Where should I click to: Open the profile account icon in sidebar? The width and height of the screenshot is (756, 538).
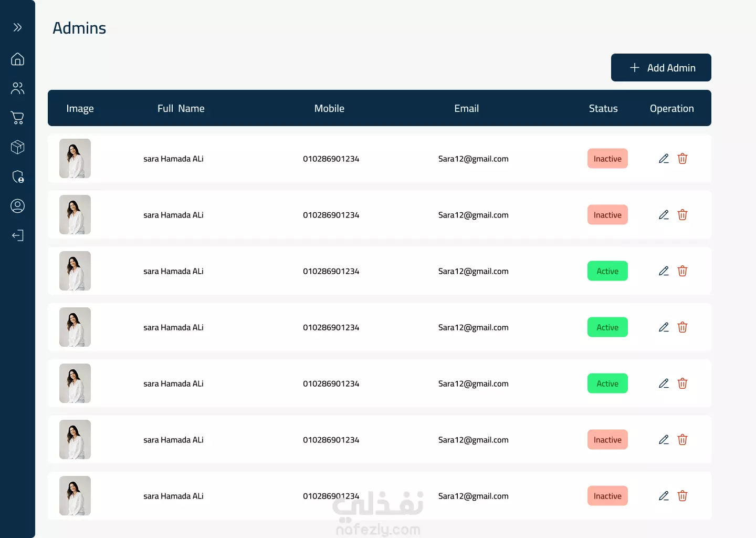point(17,206)
